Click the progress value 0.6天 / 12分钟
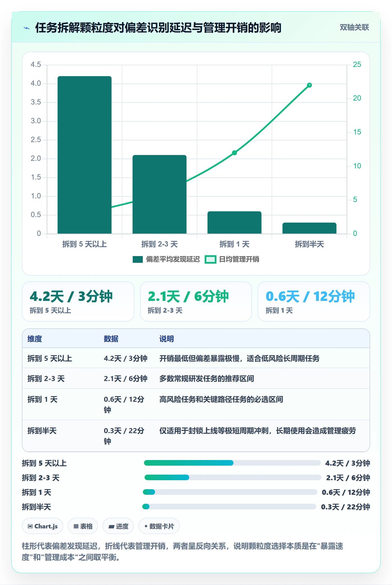Viewport: 392px width, 585px height. [346, 492]
